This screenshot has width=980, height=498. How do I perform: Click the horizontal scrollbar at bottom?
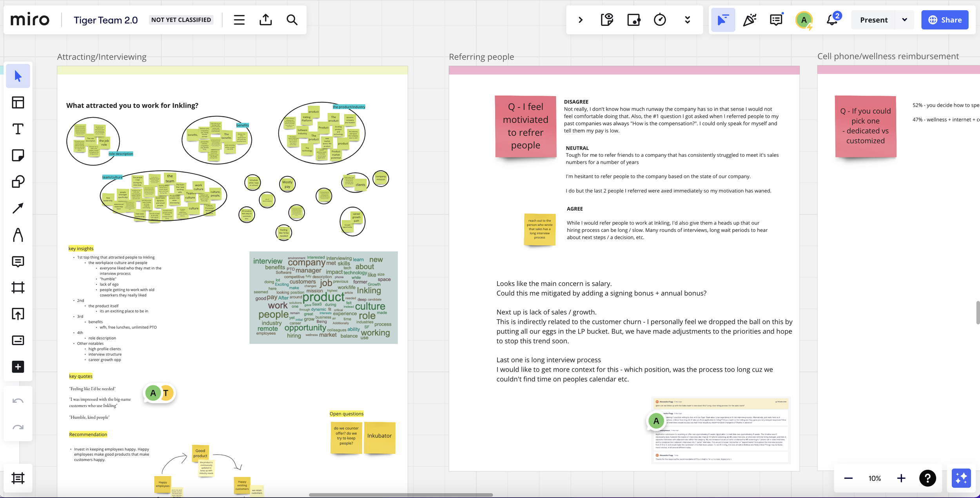[x=401, y=495]
